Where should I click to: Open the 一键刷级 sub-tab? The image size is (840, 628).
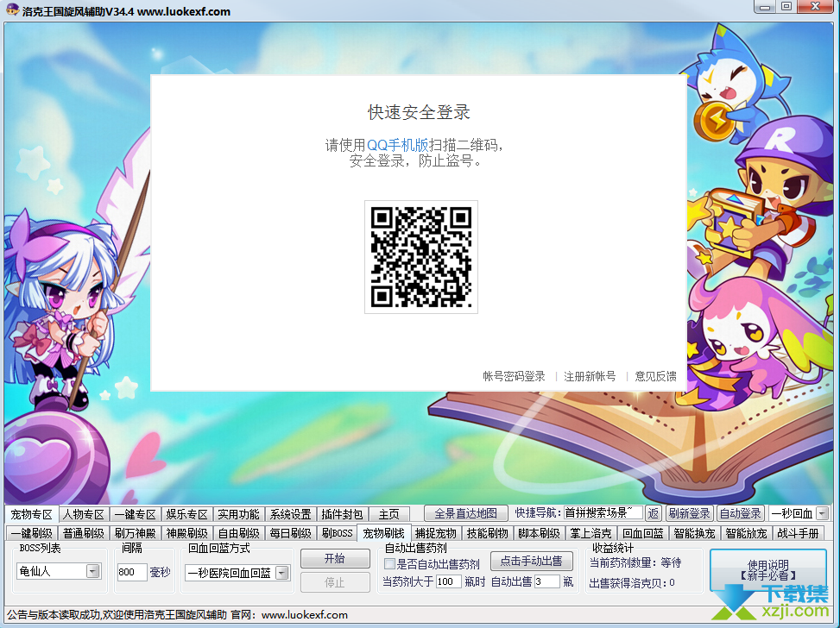pyautogui.click(x=32, y=533)
